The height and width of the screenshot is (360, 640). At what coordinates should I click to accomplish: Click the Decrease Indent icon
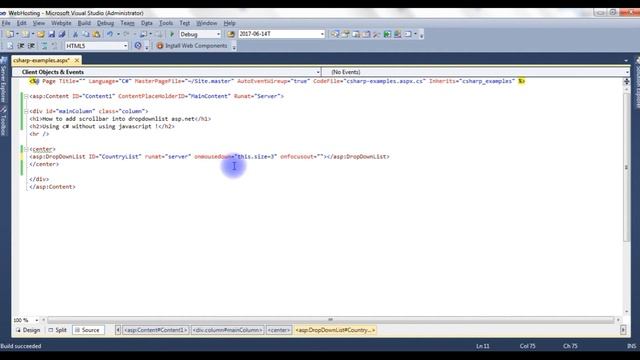(21, 46)
